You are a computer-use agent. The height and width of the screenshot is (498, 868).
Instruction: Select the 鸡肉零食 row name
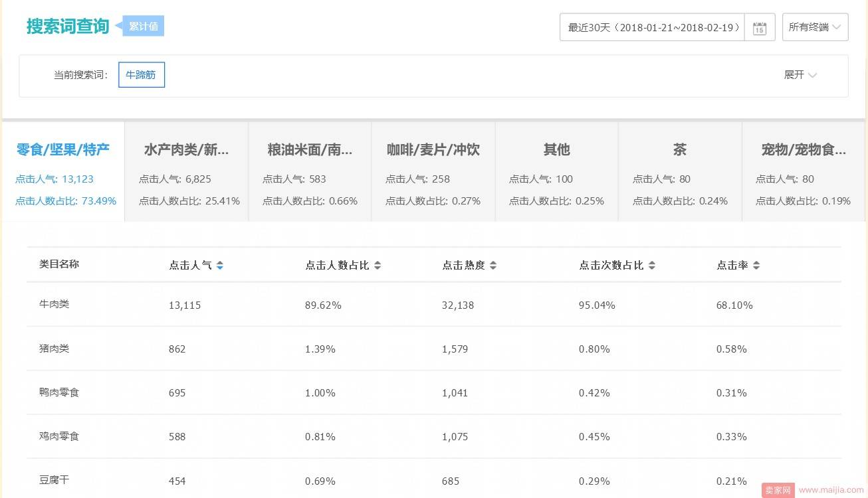(x=59, y=436)
